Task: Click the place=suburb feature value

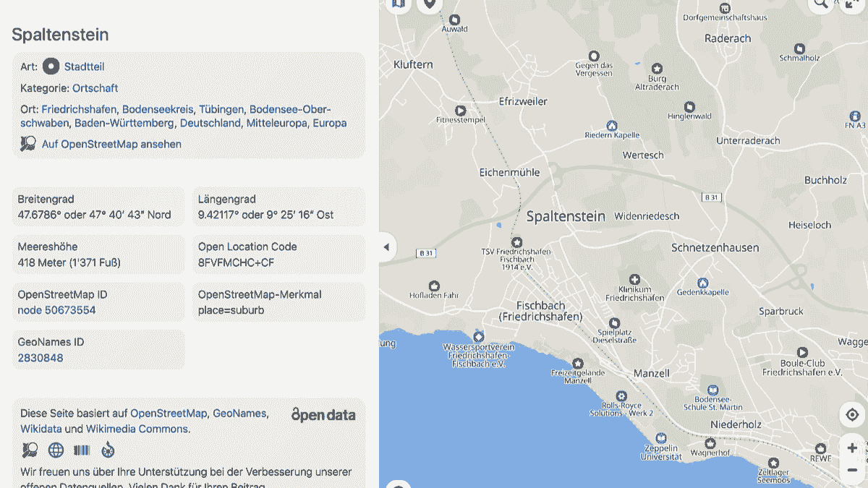Action: (x=231, y=310)
